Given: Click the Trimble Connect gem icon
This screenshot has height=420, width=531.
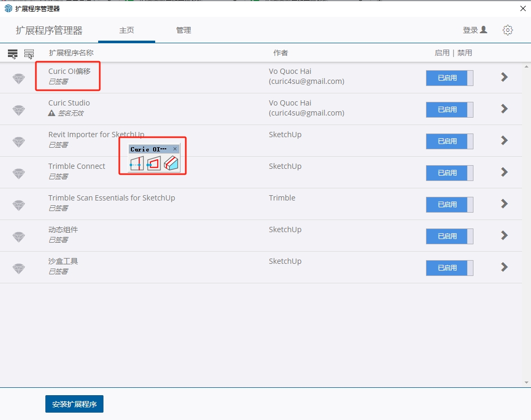Looking at the screenshot, I should point(18,174).
